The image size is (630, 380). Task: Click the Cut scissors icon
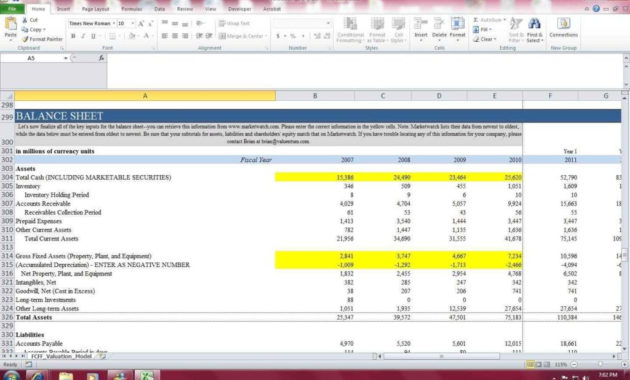tap(25, 20)
